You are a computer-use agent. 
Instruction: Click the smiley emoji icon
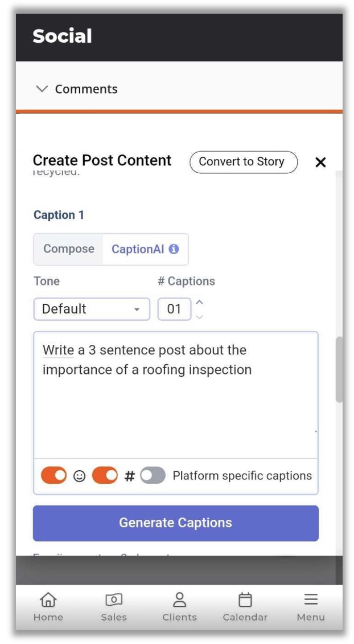[x=79, y=476]
